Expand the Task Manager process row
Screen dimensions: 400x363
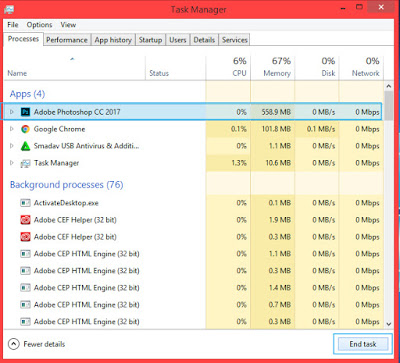click(x=12, y=163)
